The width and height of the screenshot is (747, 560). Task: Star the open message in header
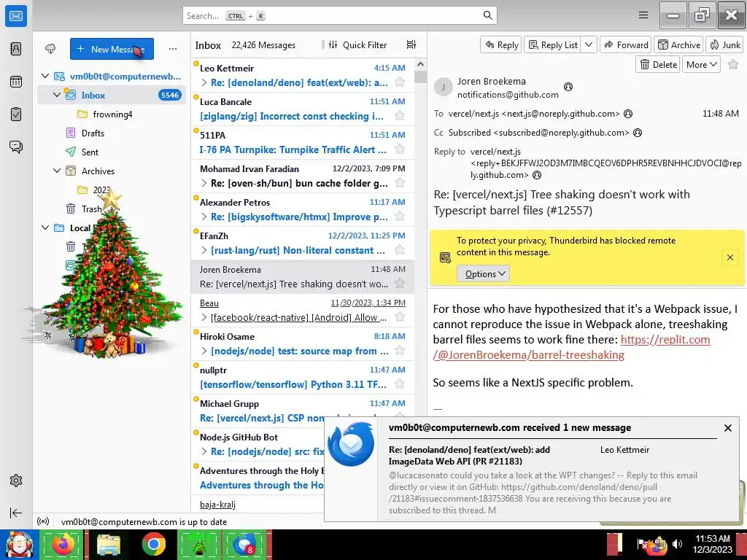click(732, 64)
